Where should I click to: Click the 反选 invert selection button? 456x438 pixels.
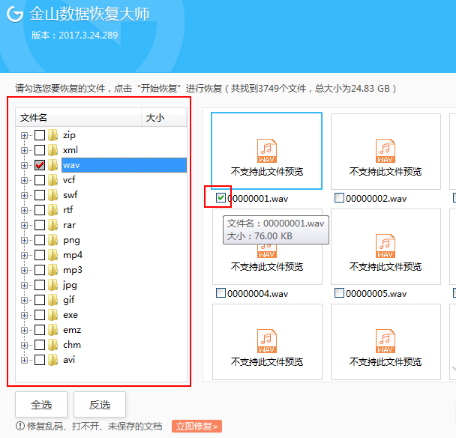(x=100, y=405)
